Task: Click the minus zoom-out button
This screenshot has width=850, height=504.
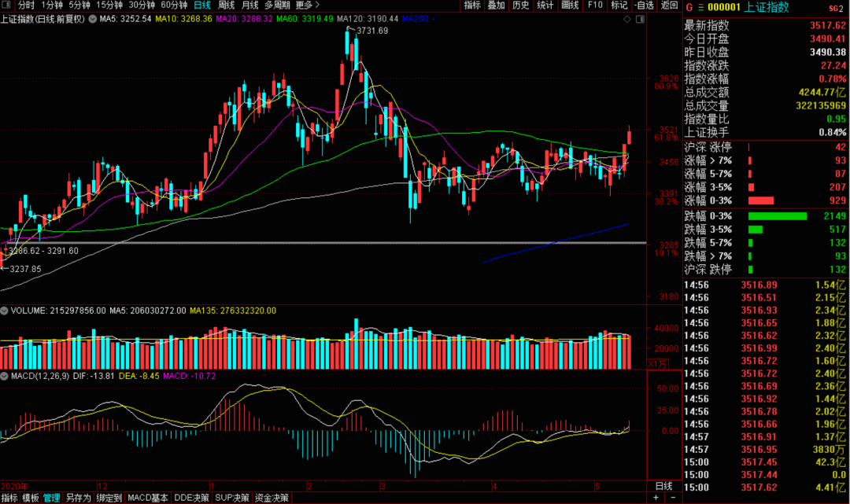Action: coord(673,498)
